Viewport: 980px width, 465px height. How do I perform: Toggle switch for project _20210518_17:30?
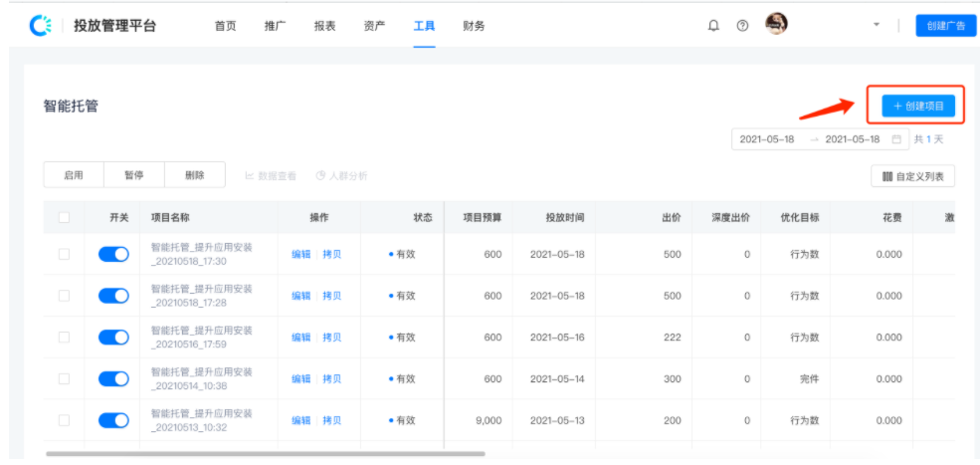pos(113,254)
